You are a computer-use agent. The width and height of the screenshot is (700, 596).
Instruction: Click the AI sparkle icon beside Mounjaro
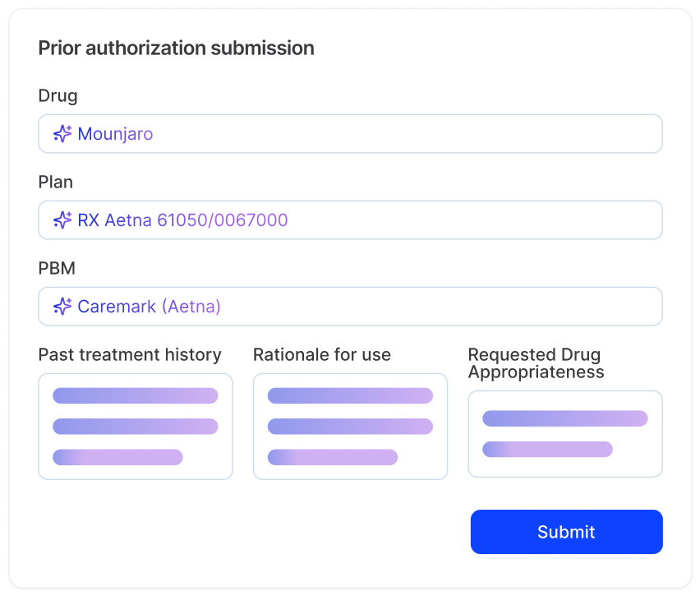61,133
